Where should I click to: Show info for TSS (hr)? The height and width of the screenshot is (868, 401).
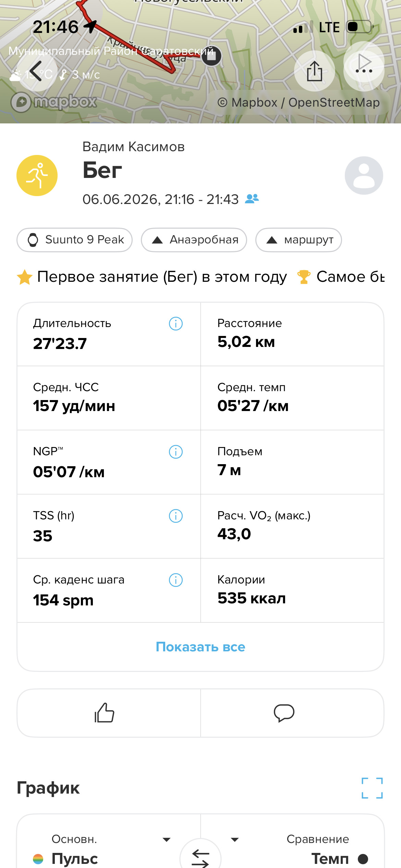point(176,516)
